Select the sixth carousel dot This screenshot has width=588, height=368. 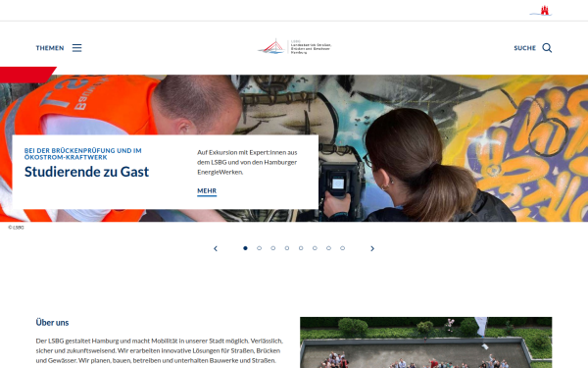(315, 248)
